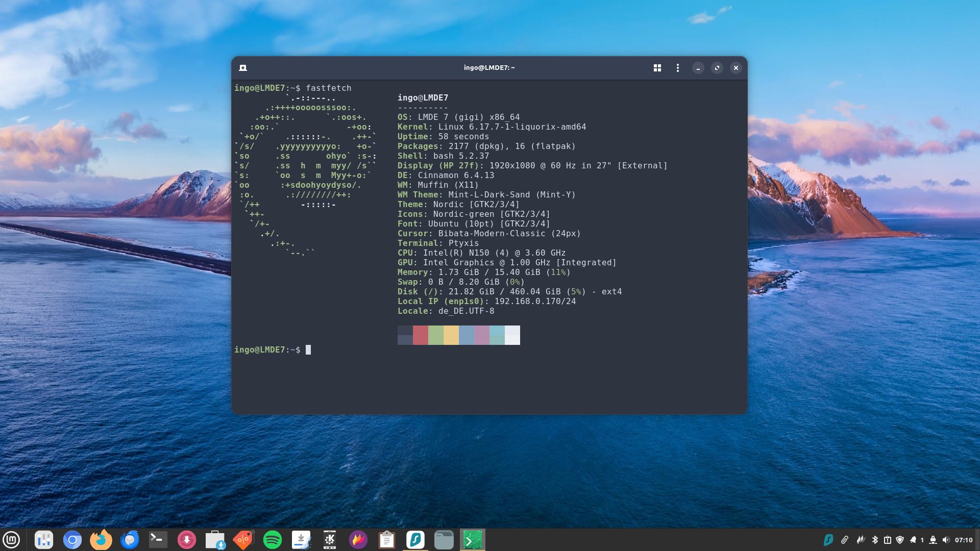Open the Ptyxis three-dot main menu
This screenshot has width=980, height=551.
pyautogui.click(x=678, y=68)
